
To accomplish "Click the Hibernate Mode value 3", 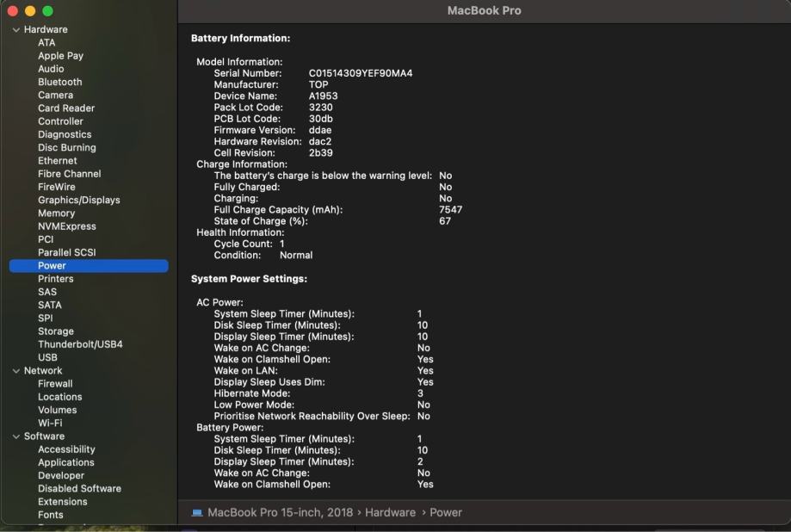I will pos(420,393).
